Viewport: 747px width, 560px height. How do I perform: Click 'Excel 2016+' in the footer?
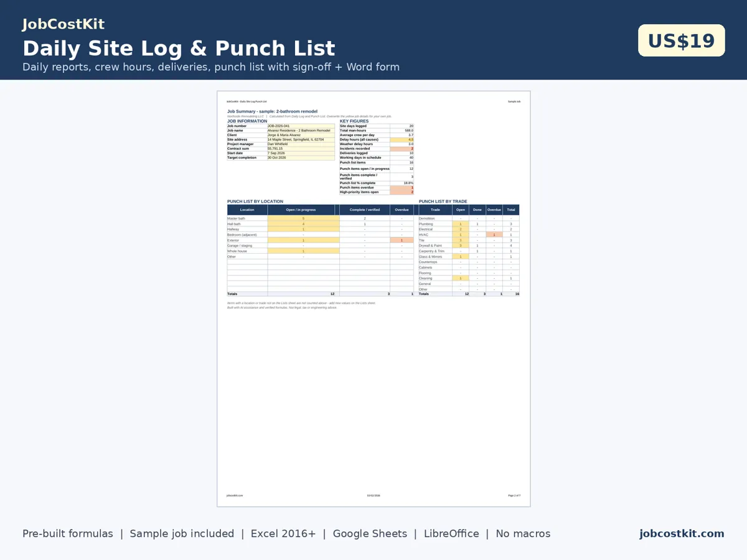(283, 533)
